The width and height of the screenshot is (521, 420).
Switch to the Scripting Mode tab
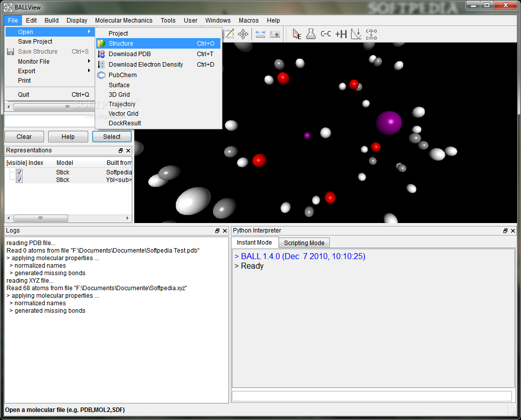coord(304,243)
